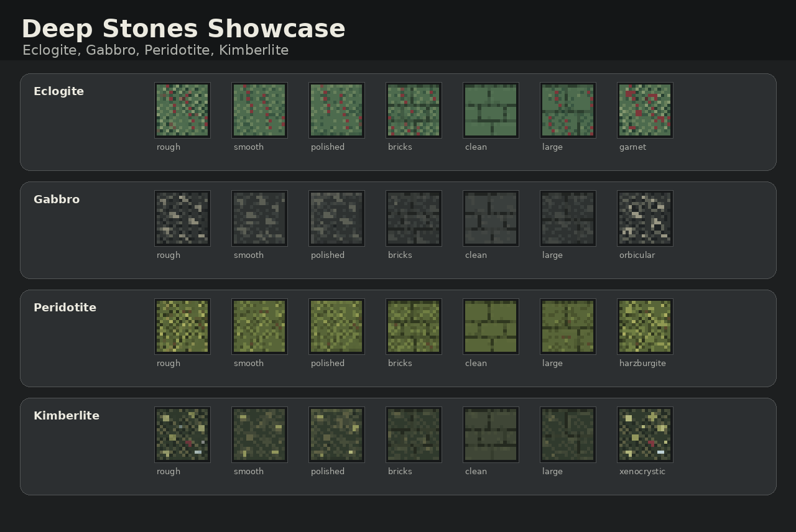Click the 'clean' label in Eclogite row
Viewport: 796px width, 532px height.
tap(476, 147)
